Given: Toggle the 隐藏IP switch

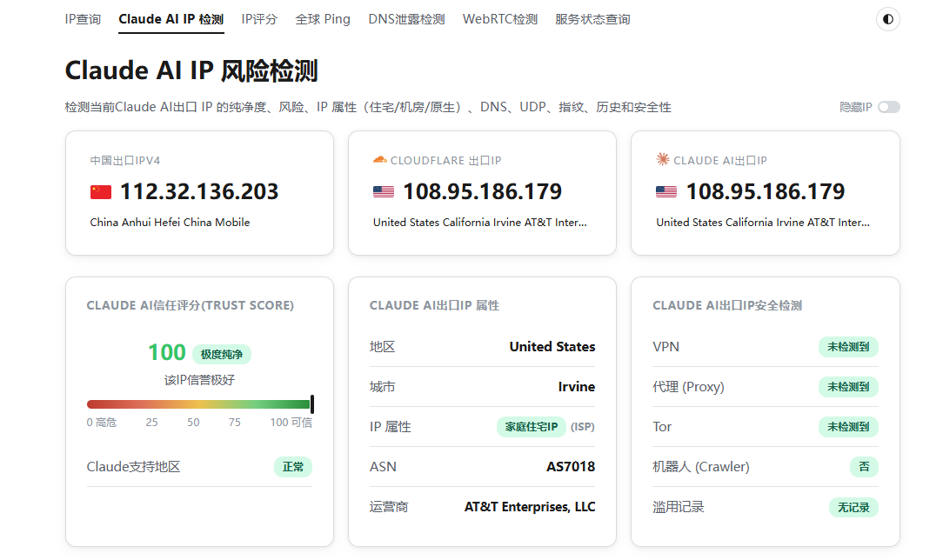Looking at the screenshot, I should [888, 107].
